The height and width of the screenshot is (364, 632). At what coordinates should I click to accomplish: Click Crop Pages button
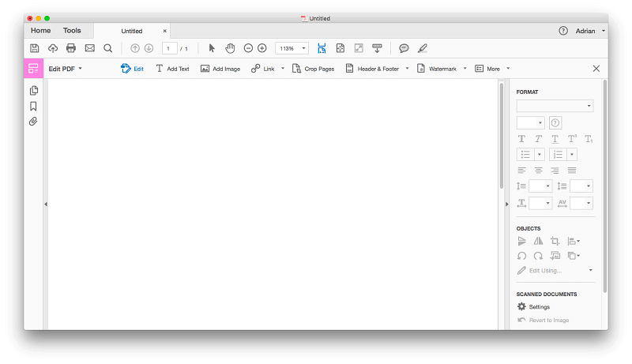coord(314,69)
